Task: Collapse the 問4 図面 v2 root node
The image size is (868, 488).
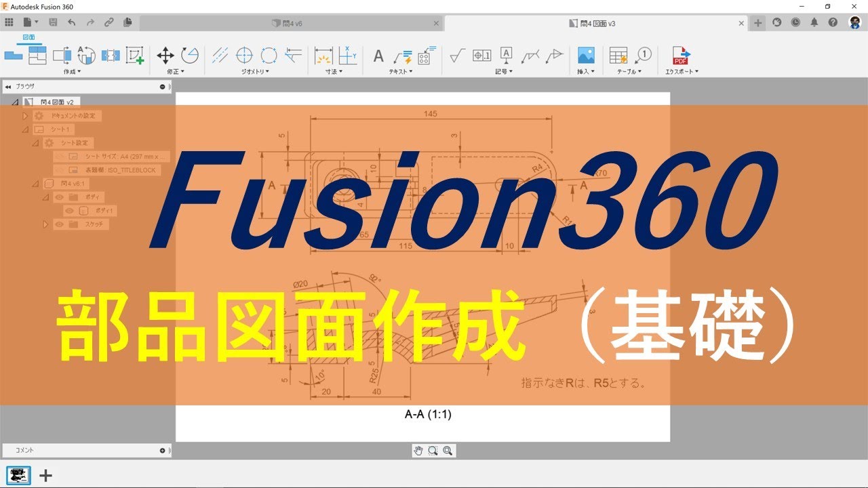Action: (15, 102)
